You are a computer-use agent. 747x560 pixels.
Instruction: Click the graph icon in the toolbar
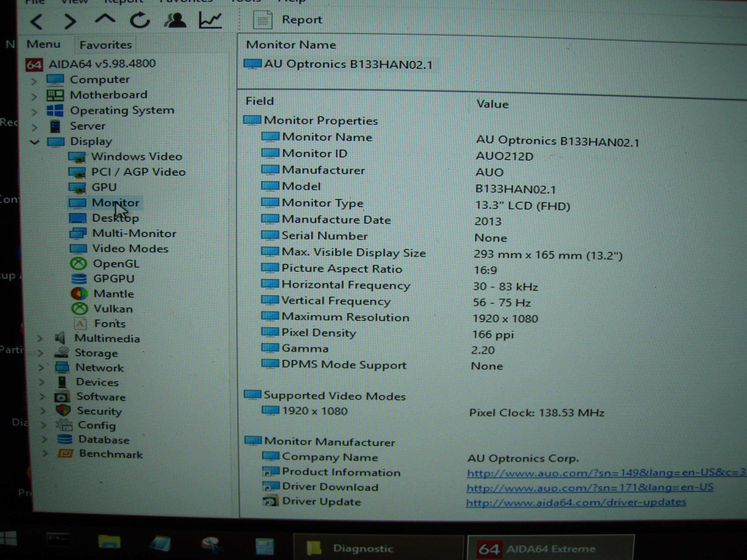(x=210, y=20)
